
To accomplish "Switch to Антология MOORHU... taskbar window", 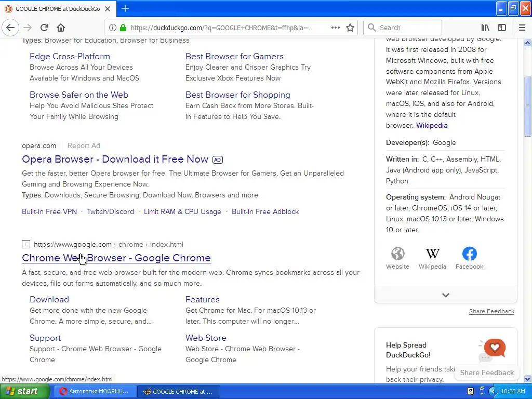I will (95, 391).
